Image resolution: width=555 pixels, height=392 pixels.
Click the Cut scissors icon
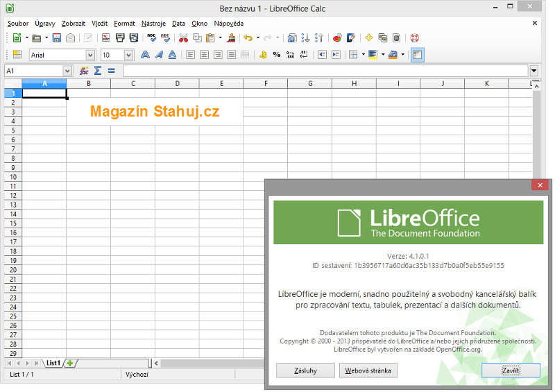click(x=183, y=37)
